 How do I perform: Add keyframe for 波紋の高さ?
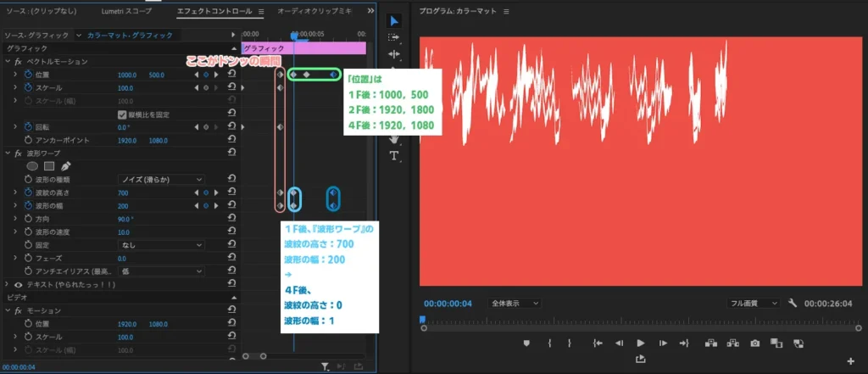pos(206,193)
